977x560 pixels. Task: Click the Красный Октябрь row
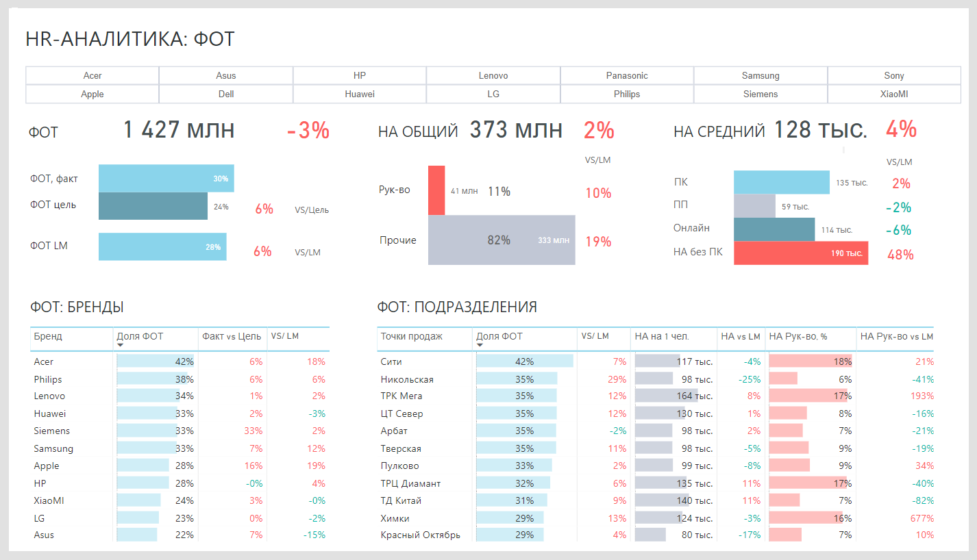(656, 535)
